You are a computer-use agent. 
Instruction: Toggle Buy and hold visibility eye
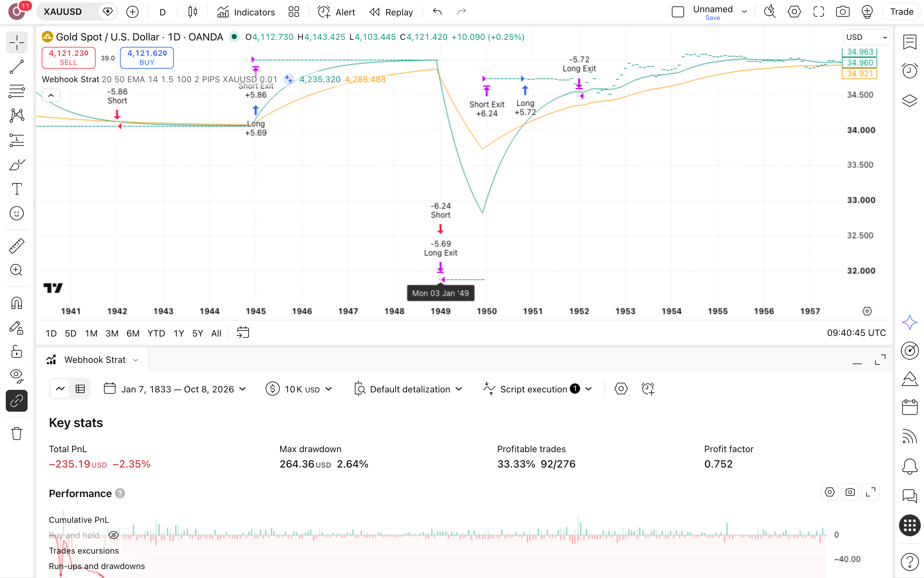tap(113, 535)
